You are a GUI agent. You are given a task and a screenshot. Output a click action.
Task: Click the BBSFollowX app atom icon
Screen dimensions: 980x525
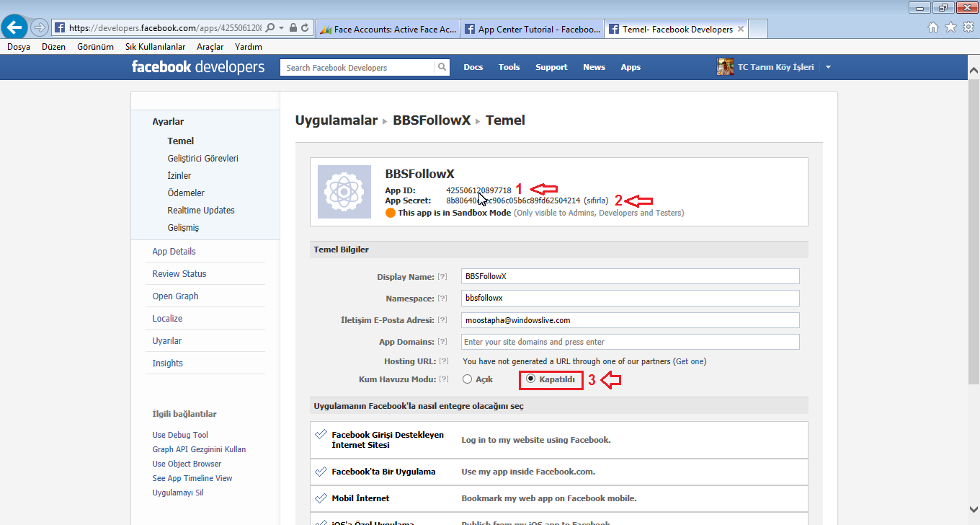point(344,192)
